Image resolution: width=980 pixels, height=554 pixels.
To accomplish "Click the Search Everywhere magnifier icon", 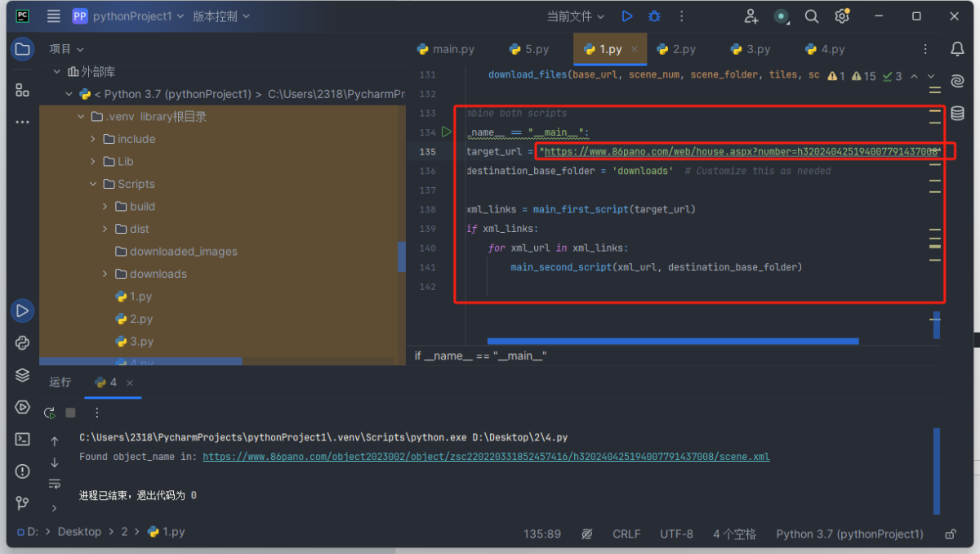I will [811, 16].
